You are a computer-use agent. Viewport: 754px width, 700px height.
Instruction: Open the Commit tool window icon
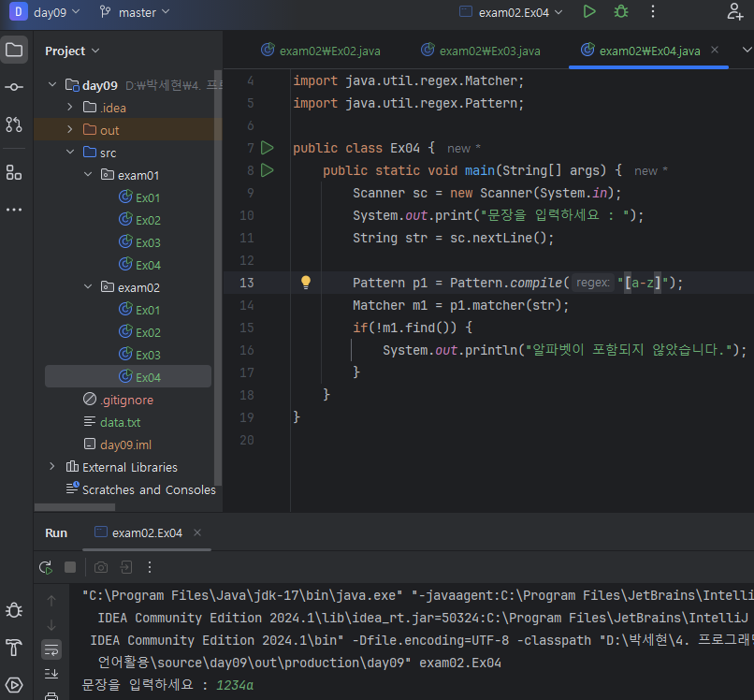click(14, 87)
